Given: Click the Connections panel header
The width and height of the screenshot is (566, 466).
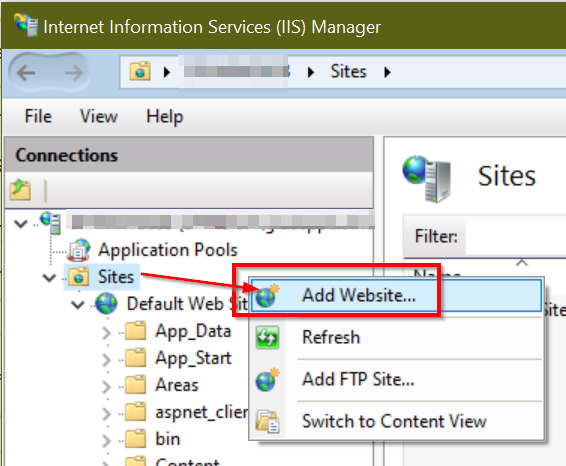Looking at the screenshot, I should [x=189, y=155].
